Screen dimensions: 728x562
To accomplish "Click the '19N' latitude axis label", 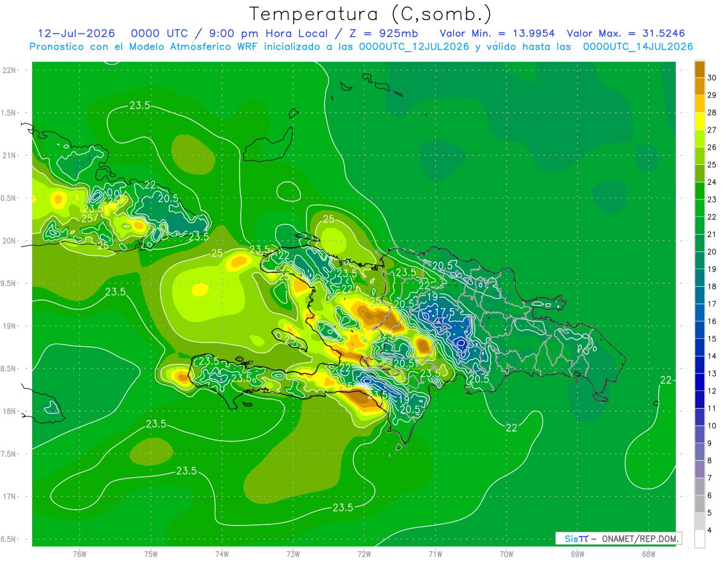I will coord(9,326).
